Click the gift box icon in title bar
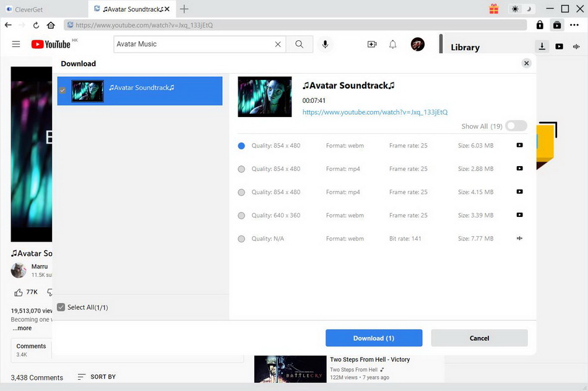Screen dimensions: 588x391 point(493,9)
